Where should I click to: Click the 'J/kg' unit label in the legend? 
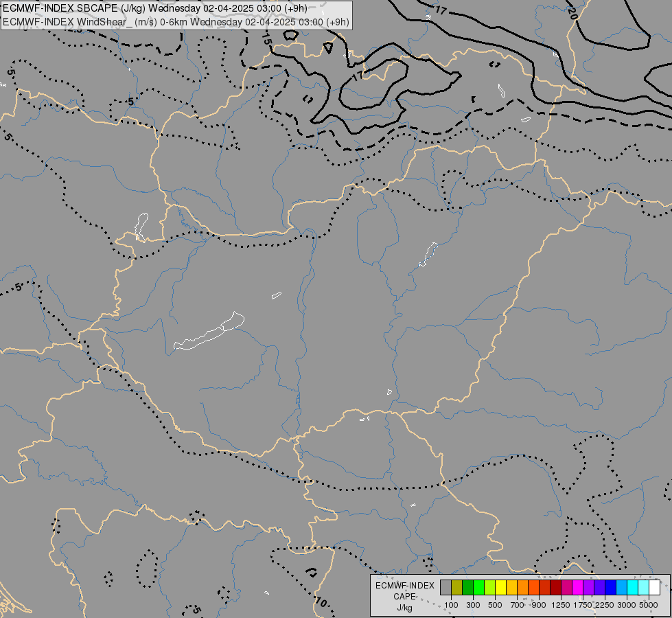click(x=404, y=608)
